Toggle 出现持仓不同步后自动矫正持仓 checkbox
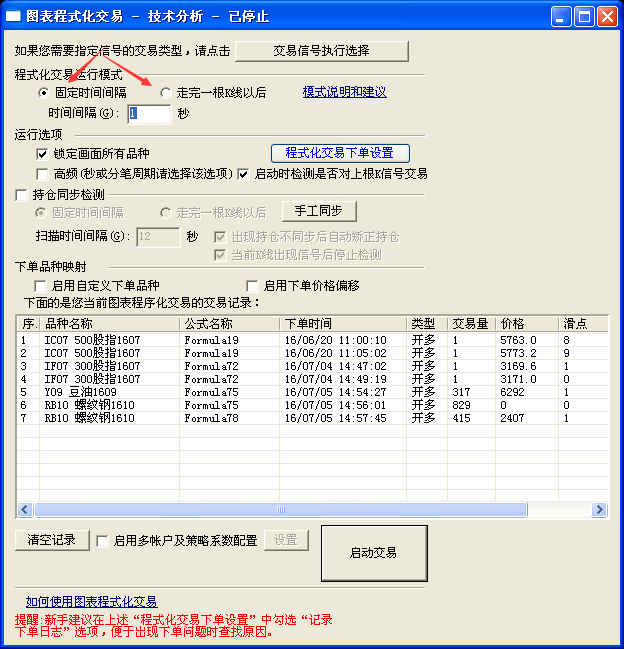The height and width of the screenshot is (649, 624). [220, 237]
